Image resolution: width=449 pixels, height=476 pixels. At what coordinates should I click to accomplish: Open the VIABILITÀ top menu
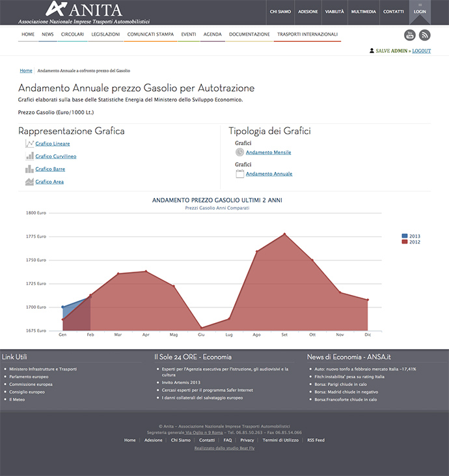[334, 12]
